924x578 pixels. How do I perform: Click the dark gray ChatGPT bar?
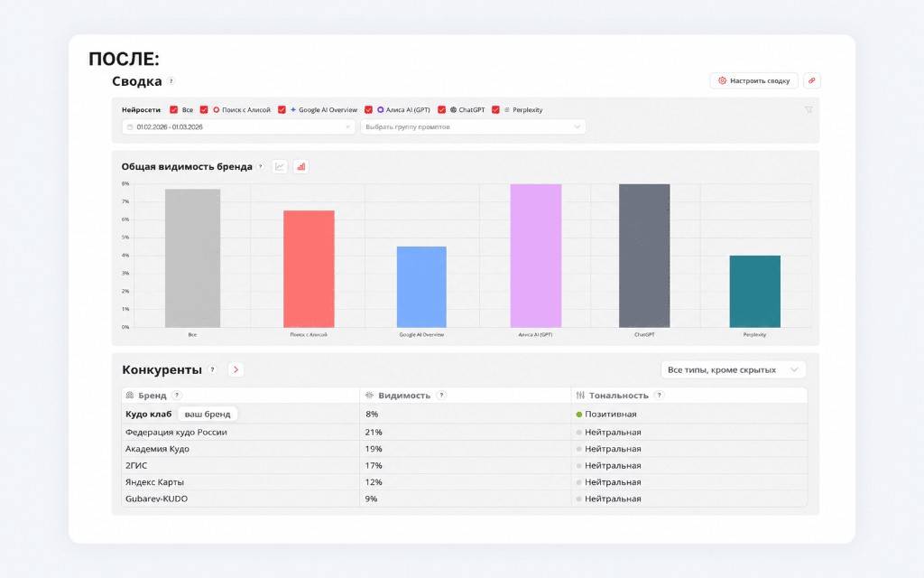[644, 256]
